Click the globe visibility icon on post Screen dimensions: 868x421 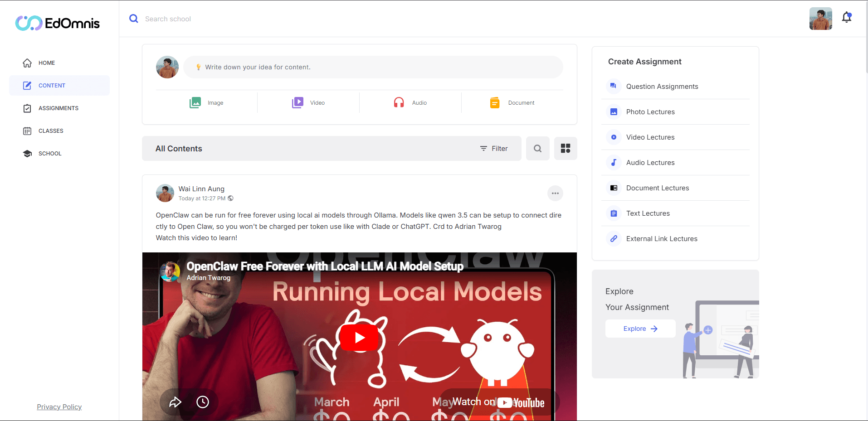[231, 198]
